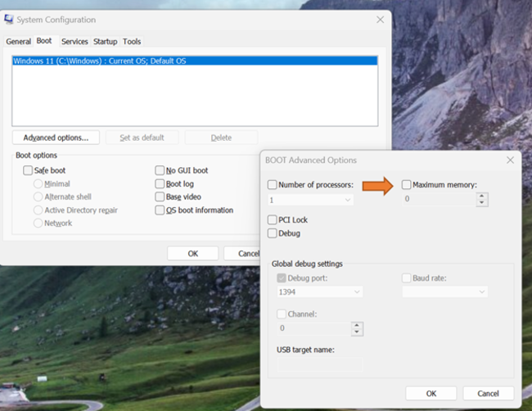Screen dimensions: 532x411
Task: Click Channel spinner up arrow
Action: click(356, 324)
